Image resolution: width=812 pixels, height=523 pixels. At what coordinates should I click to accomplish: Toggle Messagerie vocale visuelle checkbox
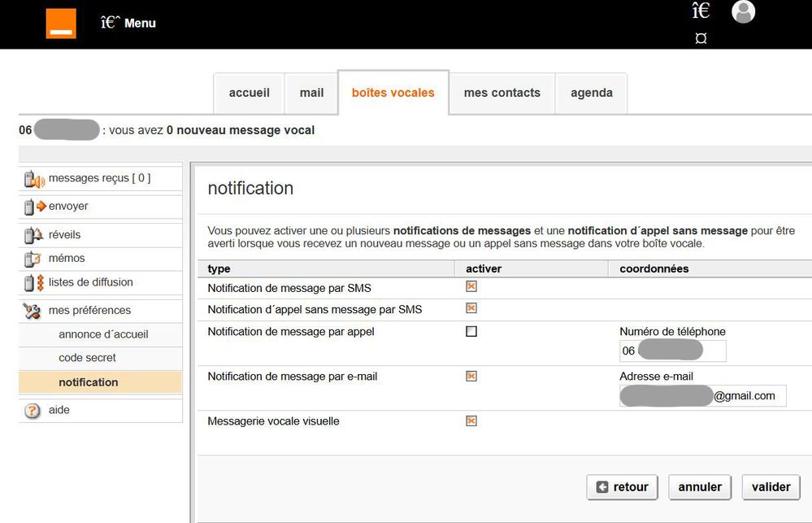pyautogui.click(x=471, y=421)
